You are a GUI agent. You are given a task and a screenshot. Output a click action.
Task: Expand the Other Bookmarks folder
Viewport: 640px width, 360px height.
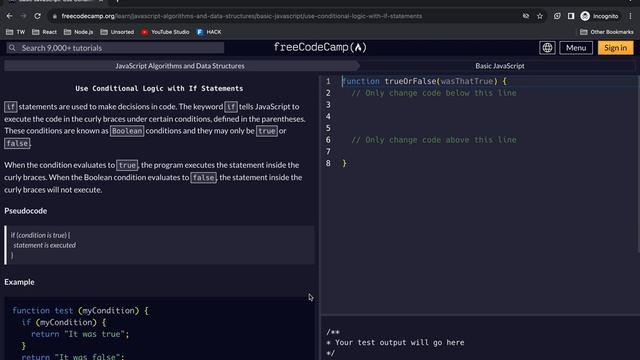607,32
